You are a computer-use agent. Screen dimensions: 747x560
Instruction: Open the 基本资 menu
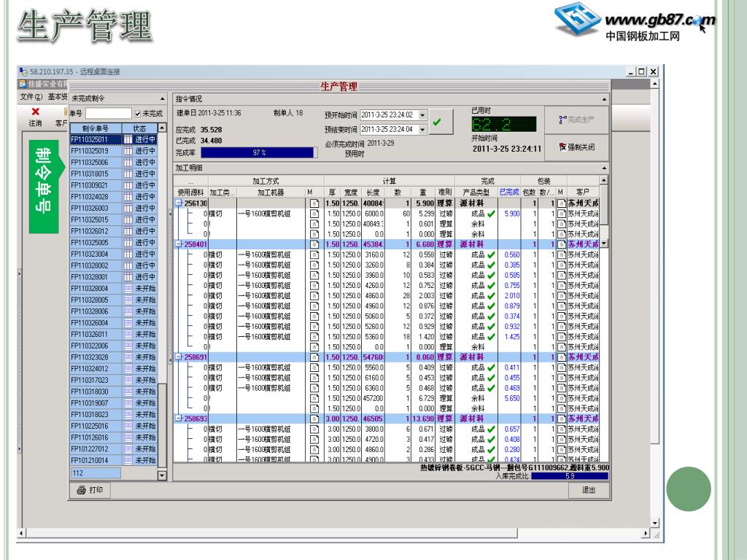[57, 97]
